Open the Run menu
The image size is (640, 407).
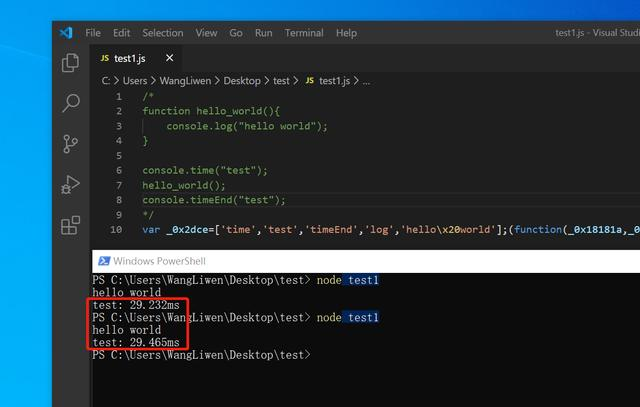(263, 33)
